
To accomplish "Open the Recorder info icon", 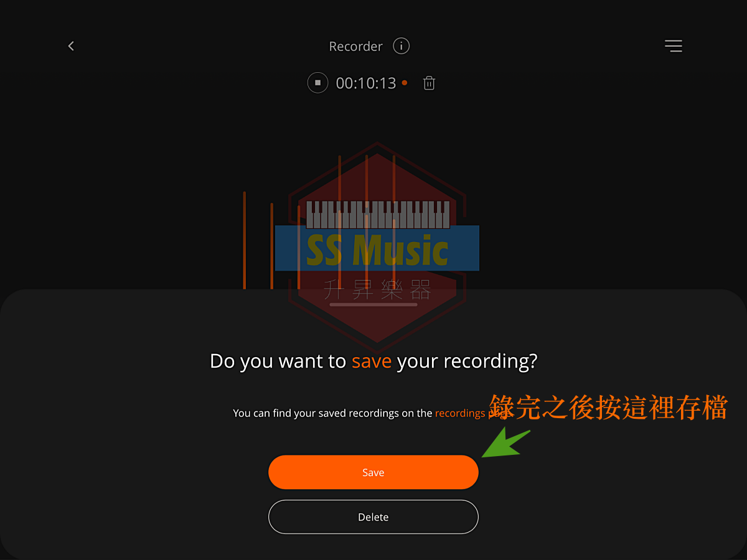I will click(402, 46).
